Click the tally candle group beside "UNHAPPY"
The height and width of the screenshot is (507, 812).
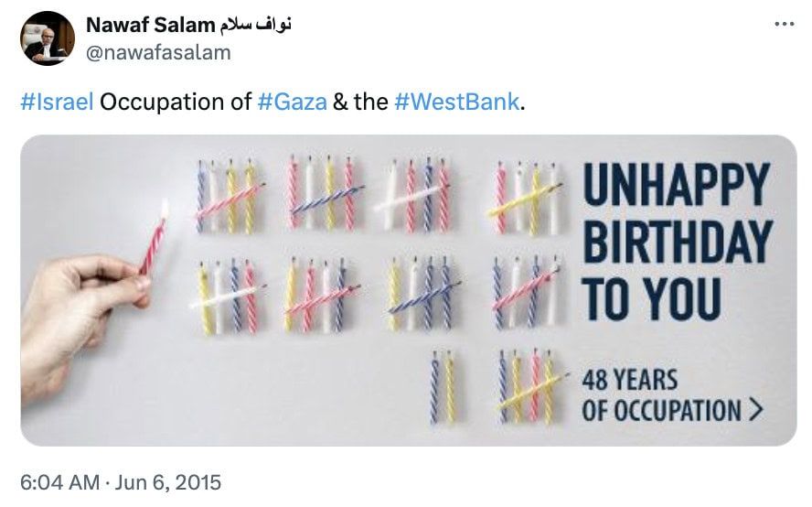point(524,199)
